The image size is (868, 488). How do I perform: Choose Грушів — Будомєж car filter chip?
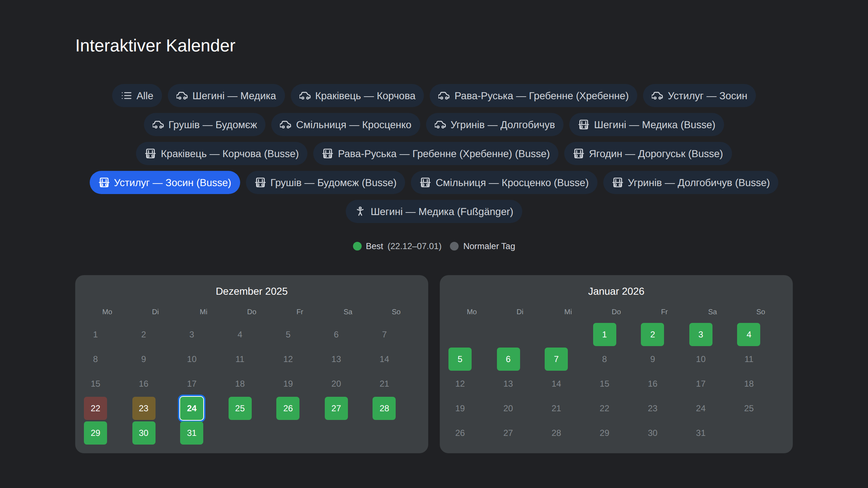point(205,125)
